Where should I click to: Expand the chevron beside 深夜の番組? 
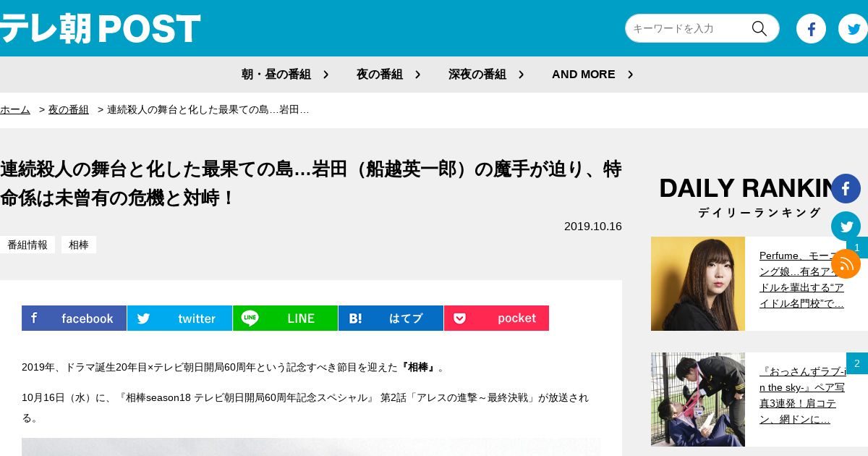click(x=521, y=75)
